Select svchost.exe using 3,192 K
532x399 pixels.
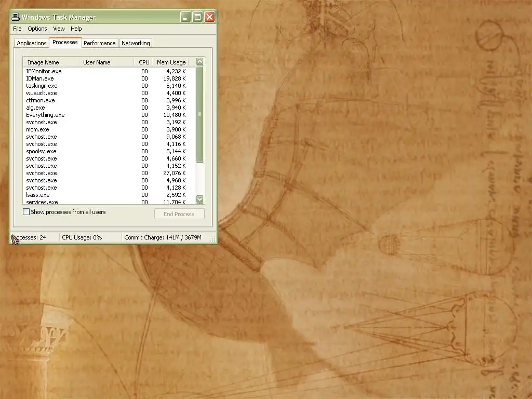pos(109,122)
